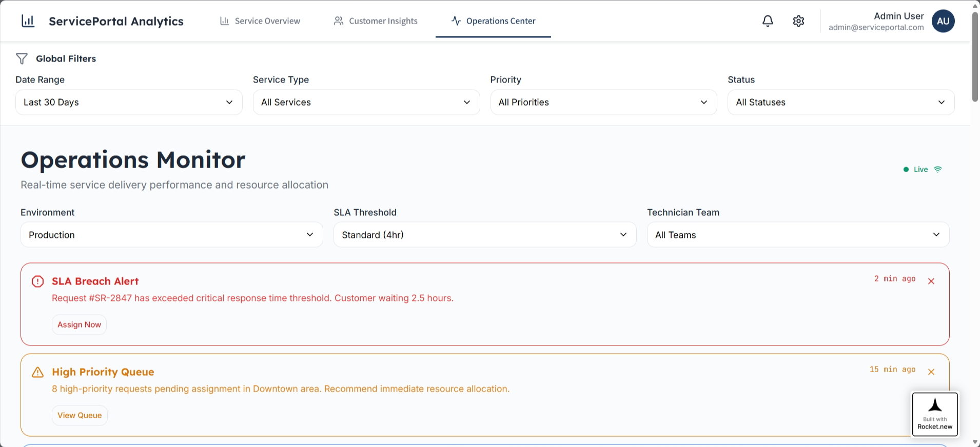
Task: Click the Operations Monitor heading
Action: point(133,160)
